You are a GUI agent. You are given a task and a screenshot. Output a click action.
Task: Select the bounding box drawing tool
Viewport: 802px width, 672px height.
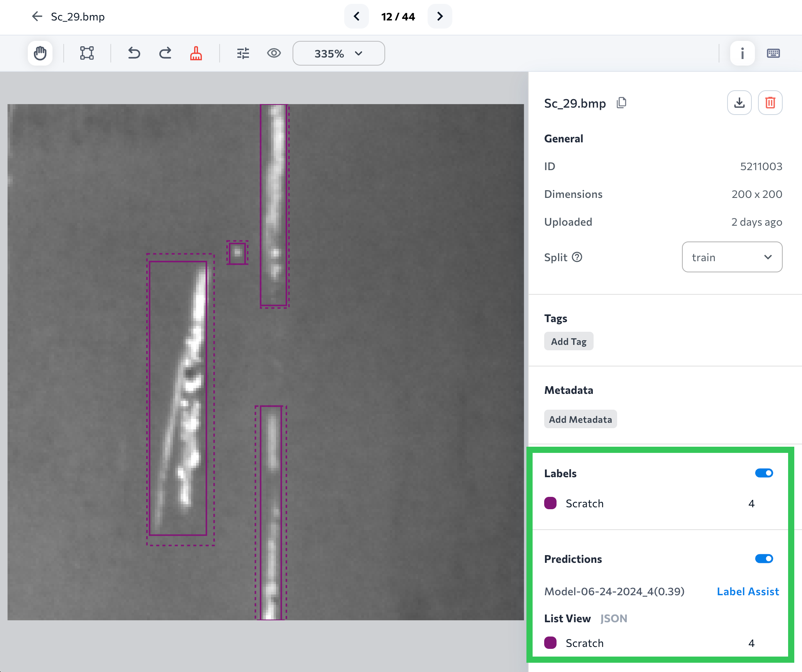pyautogui.click(x=87, y=53)
